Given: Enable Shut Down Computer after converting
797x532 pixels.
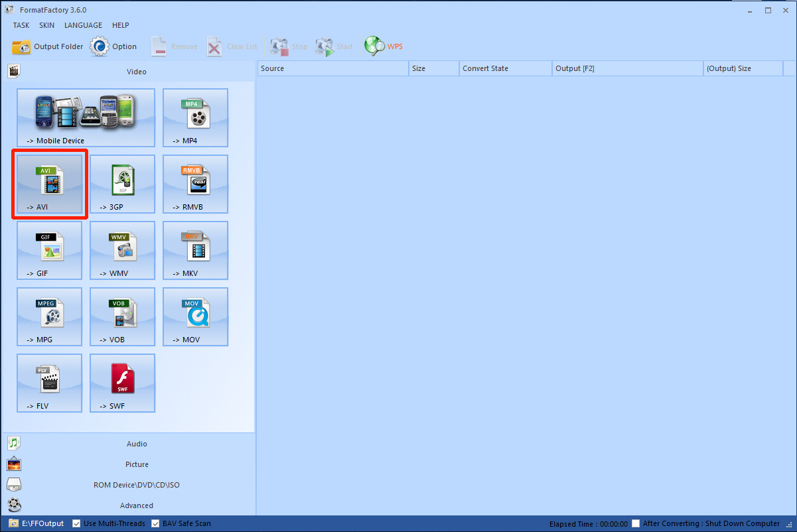Looking at the screenshot, I should click(x=636, y=523).
